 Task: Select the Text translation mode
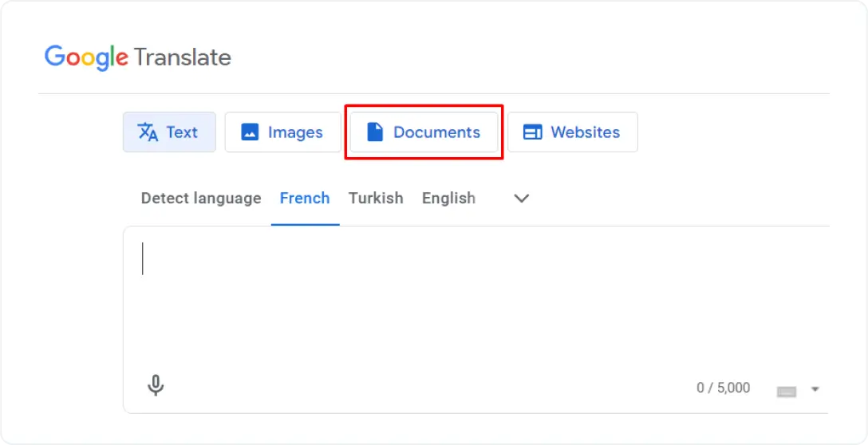click(x=169, y=132)
